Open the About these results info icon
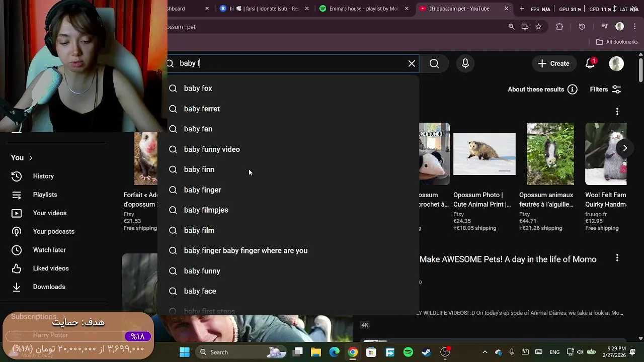This screenshot has height=362, width=644. 572,89
